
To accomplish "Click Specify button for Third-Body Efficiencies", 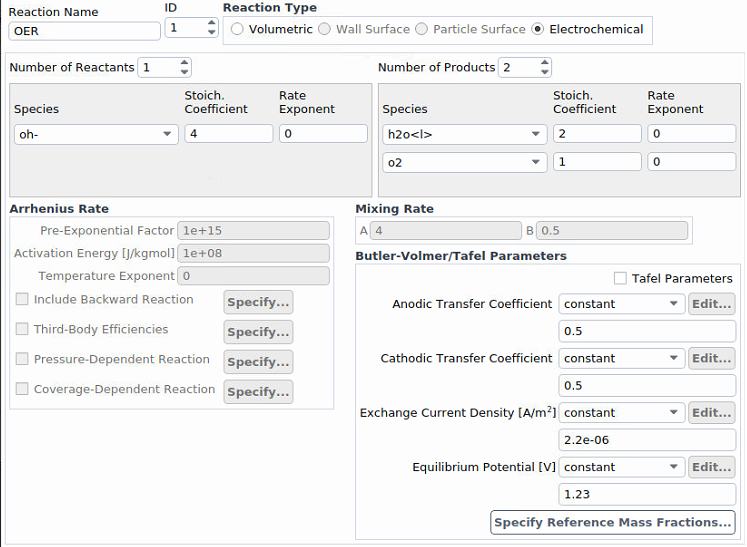I will pyautogui.click(x=258, y=332).
